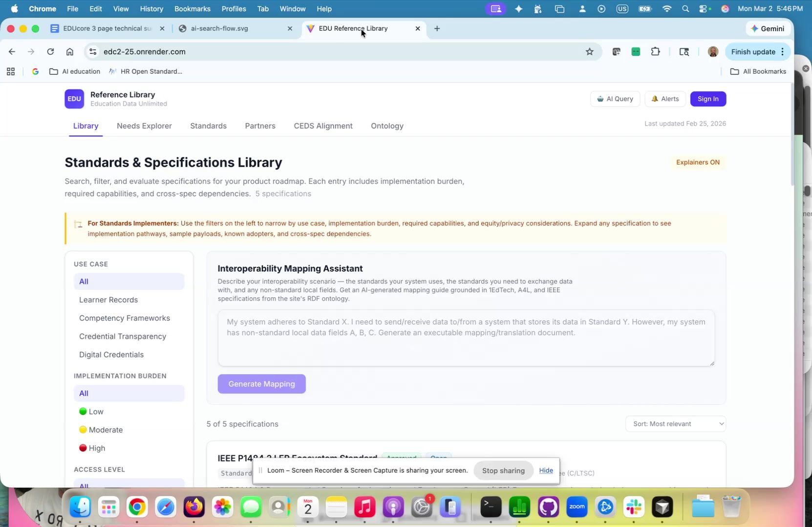Open the Sort: Most relevant dropdown
Image resolution: width=812 pixels, height=527 pixels.
(676, 424)
